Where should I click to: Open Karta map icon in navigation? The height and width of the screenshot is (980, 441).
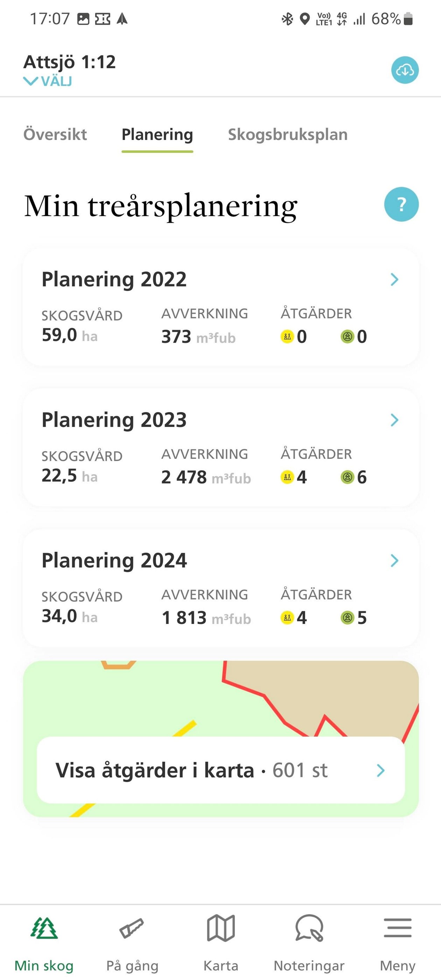tap(221, 928)
